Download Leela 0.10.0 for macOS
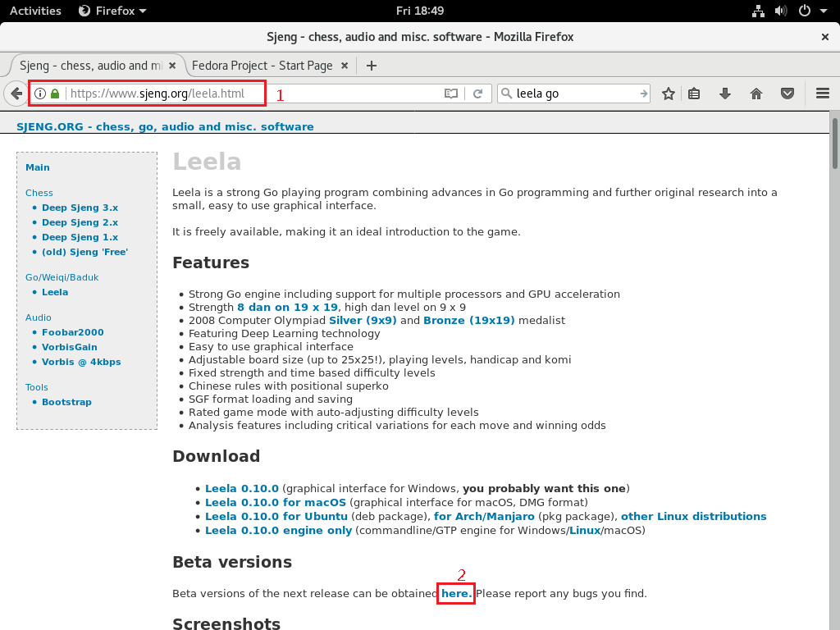The height and width of the screenshot is (630, 840). pos(276,503)
